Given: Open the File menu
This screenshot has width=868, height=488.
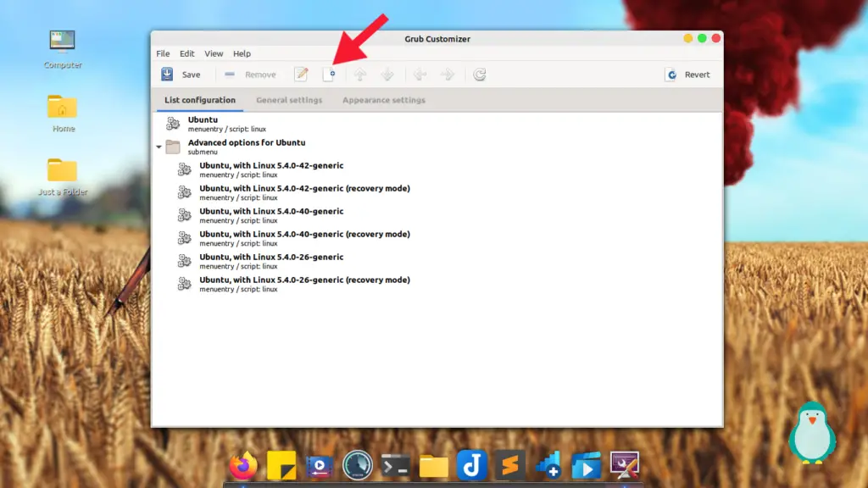Looking at the screenshot, I should (163, 53).
